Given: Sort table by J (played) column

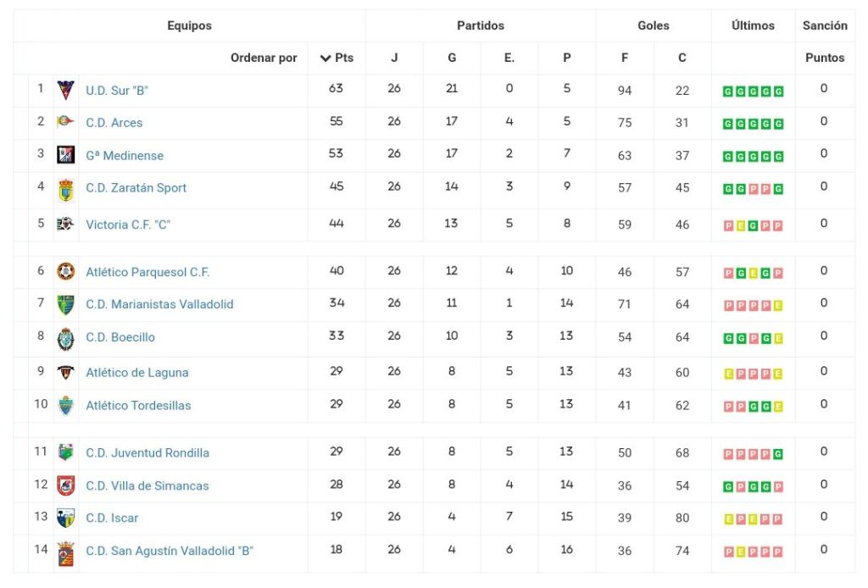Looking at the screenshot, I should pos(394,58).
